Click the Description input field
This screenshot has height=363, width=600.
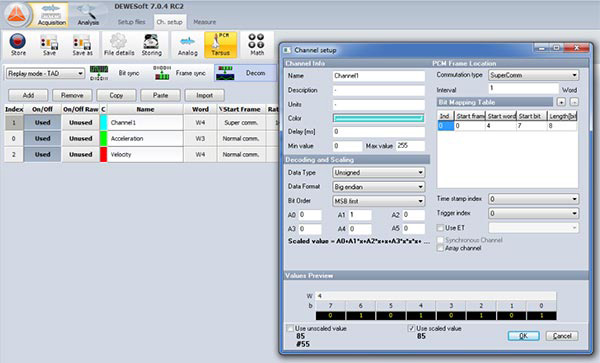378,90
